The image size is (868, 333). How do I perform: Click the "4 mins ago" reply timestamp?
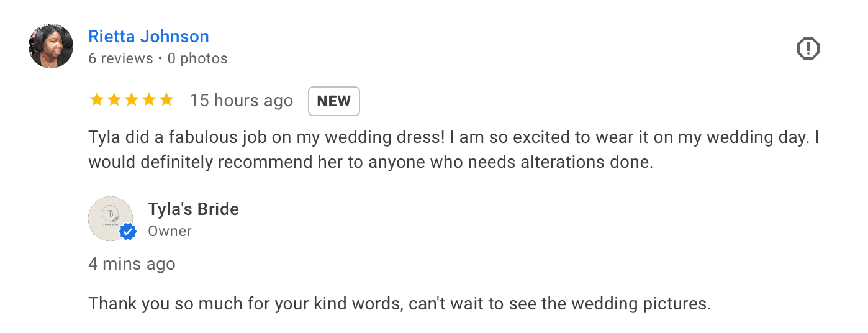click(x=132, y=264)
